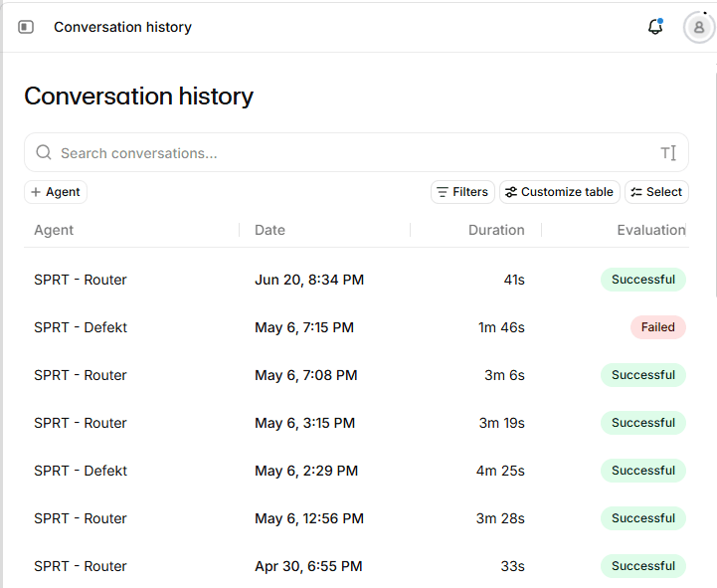Open the notifications bell
This screenshot has width=717, height=588.
tap(655, 27)
